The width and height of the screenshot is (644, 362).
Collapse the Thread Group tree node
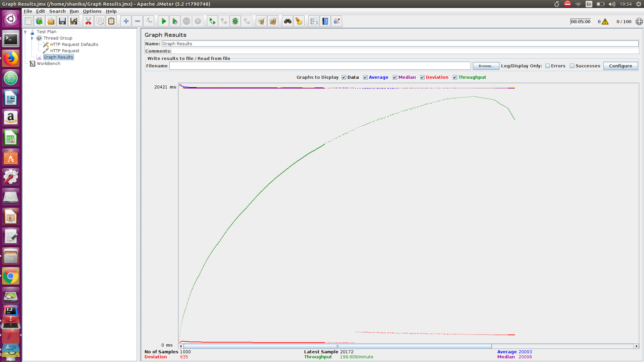(x=32, y=38)
